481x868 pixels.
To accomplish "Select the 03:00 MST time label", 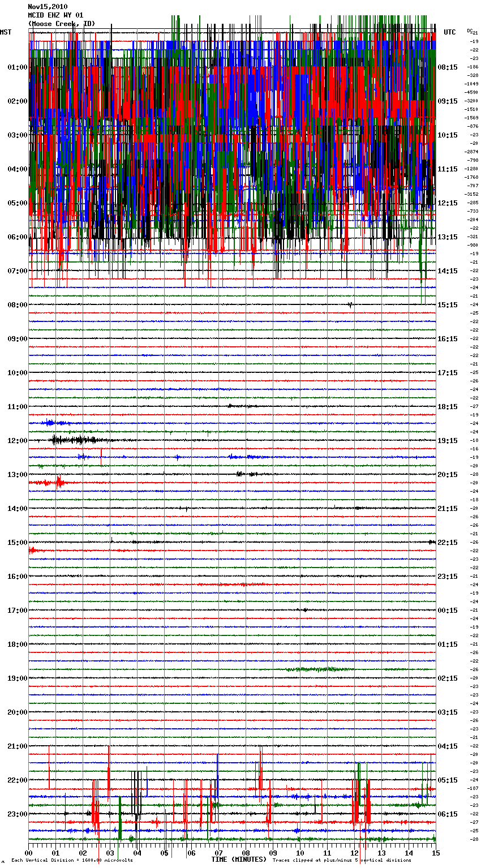I will tap(18, 135).
